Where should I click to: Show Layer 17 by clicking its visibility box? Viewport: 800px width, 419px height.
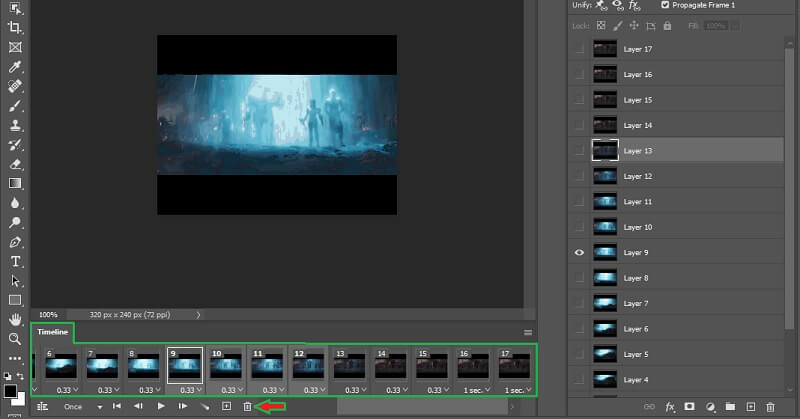[x=579, y=49]
